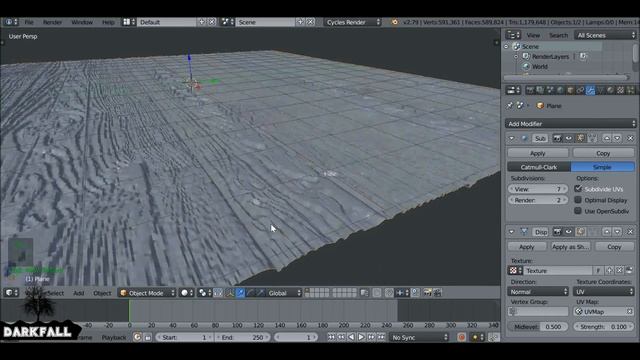
Task: Click the translate manipulator arrow icon
Action: pyautogui.click(x=240, y=293)
